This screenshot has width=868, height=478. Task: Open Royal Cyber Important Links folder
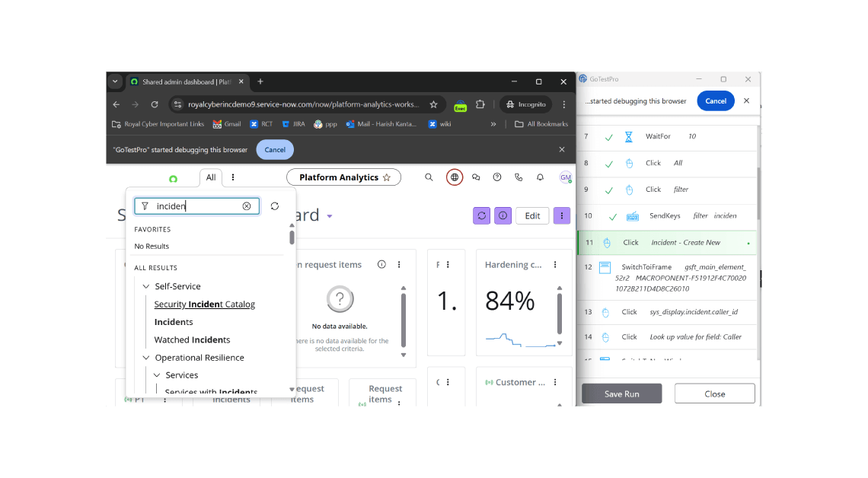[158, 124]
